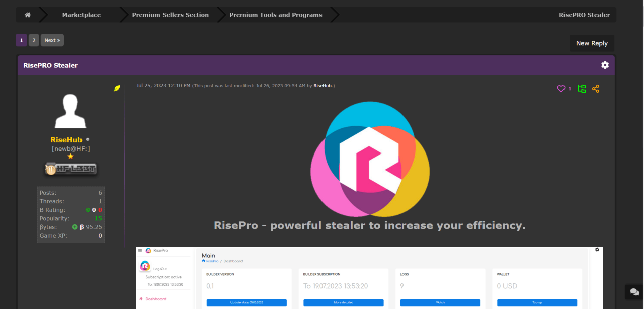Click the green plus beside Bytes
The width and height of the screenshot is (644, 309).
75,227
